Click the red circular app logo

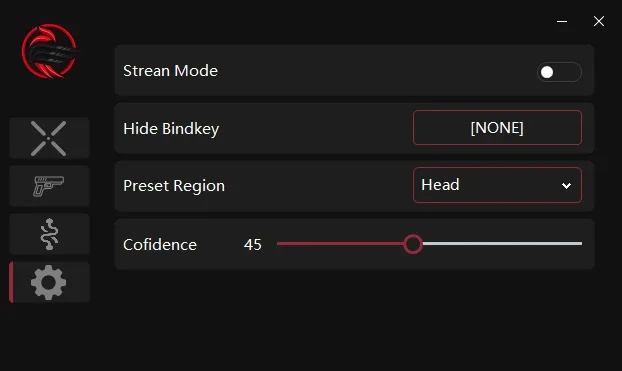point(49,51)
